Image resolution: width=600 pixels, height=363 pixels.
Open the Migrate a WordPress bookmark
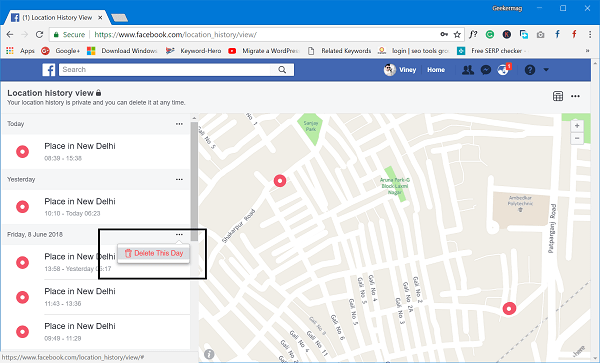click(x=264, y=50)
